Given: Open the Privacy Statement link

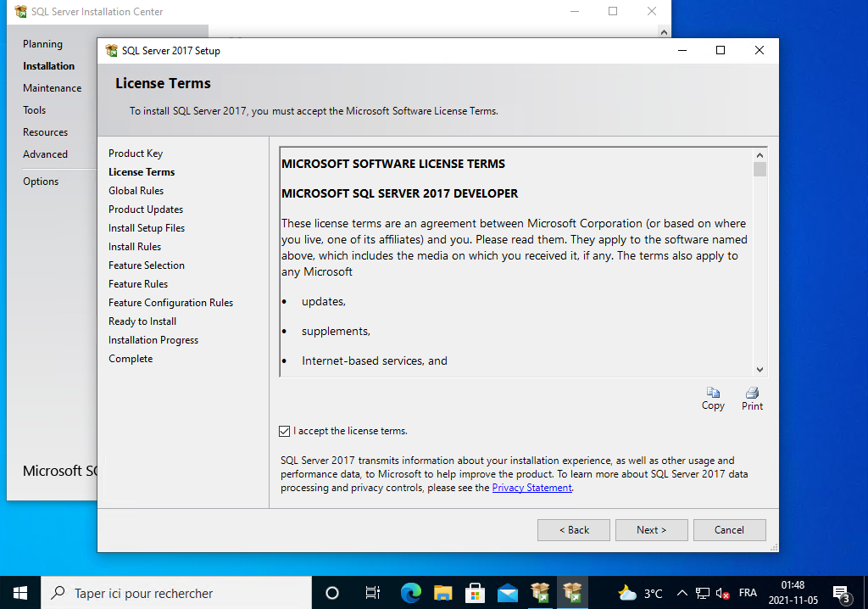Looking at the screenshot, I should click(531, 488).
